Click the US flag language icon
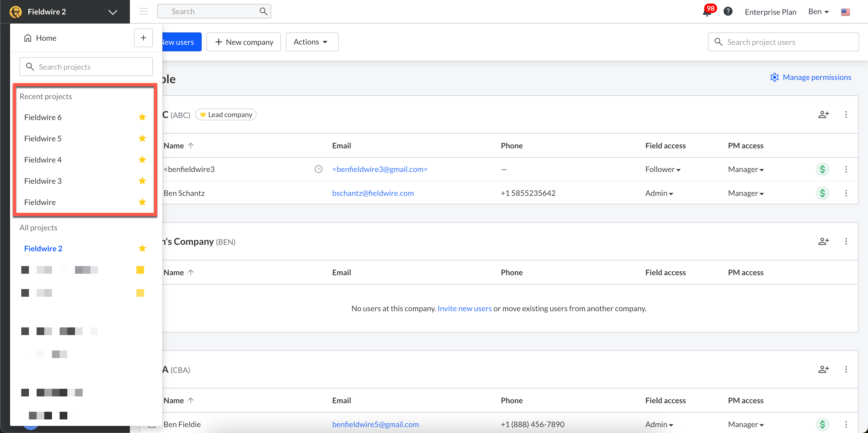This screenshot has height=433, width=868. (845, 12)
